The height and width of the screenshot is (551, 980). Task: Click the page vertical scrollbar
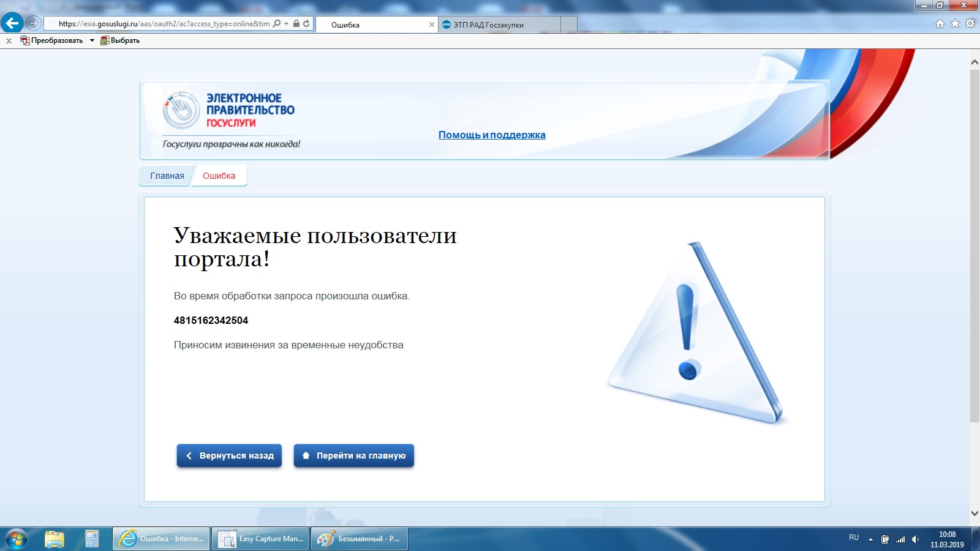[x=974, y=245]
